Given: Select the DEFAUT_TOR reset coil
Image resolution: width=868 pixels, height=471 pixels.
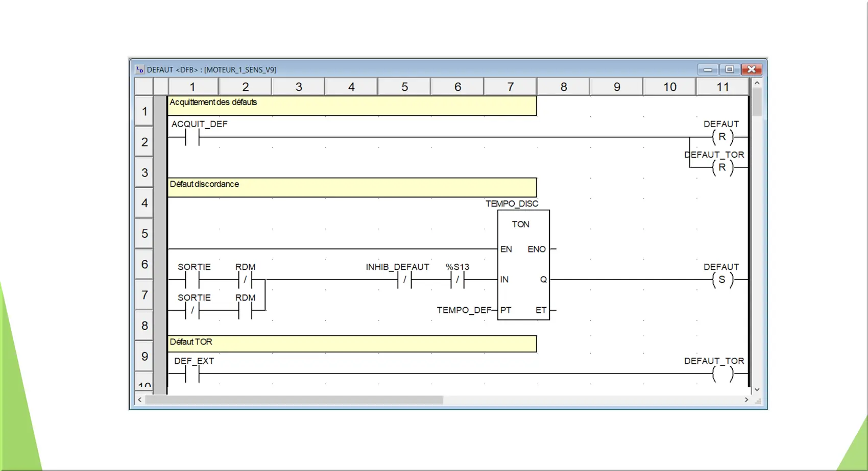Looking at the screenshot, I should click(722, 167).
